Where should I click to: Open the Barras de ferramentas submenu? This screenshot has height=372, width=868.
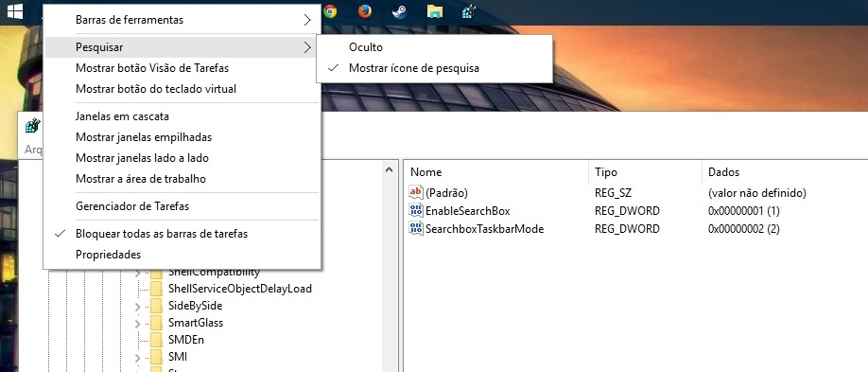(182, 20)
